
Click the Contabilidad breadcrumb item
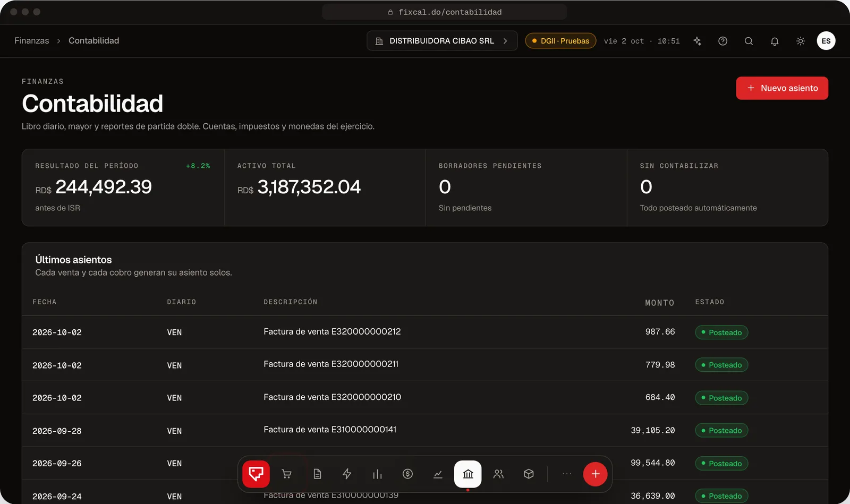tap(93, 41)
